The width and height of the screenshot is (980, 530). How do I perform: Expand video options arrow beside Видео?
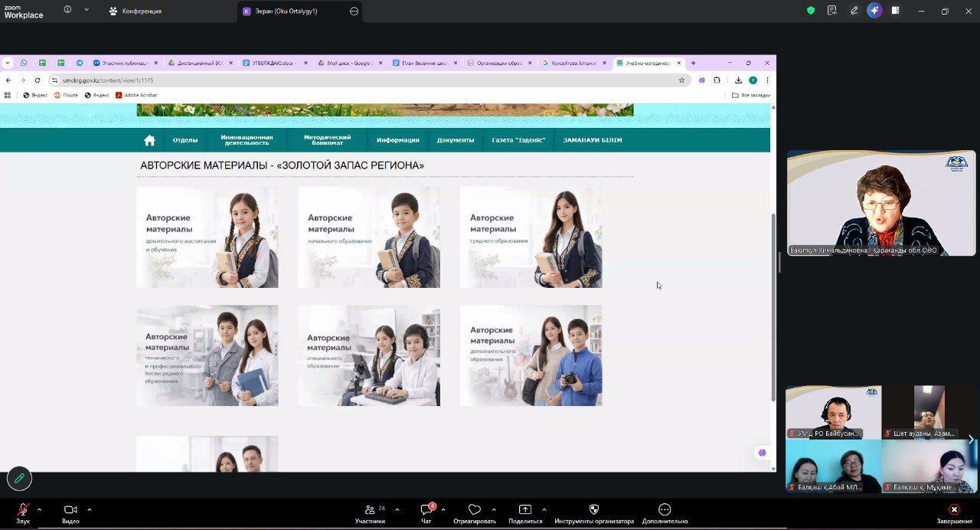(90, 509)
